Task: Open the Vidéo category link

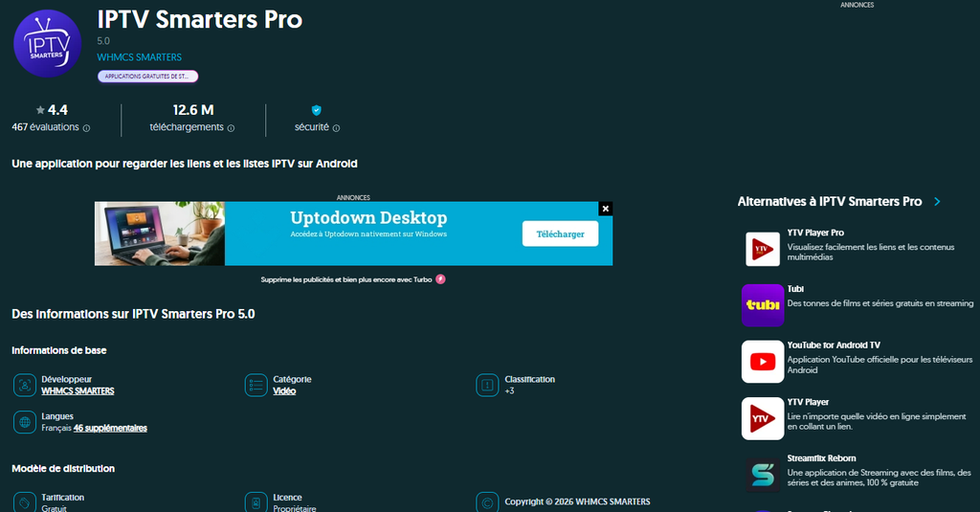Action: (284, 390)
